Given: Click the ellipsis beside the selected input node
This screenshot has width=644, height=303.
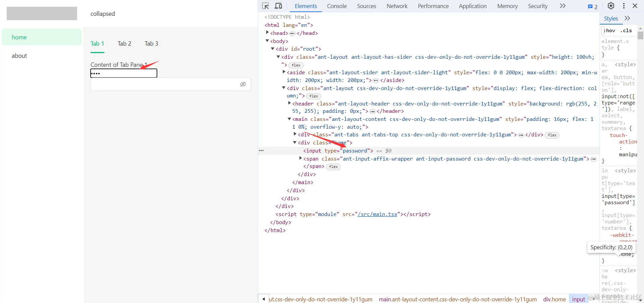Looking at the screenshot, I should coord(261,151).
